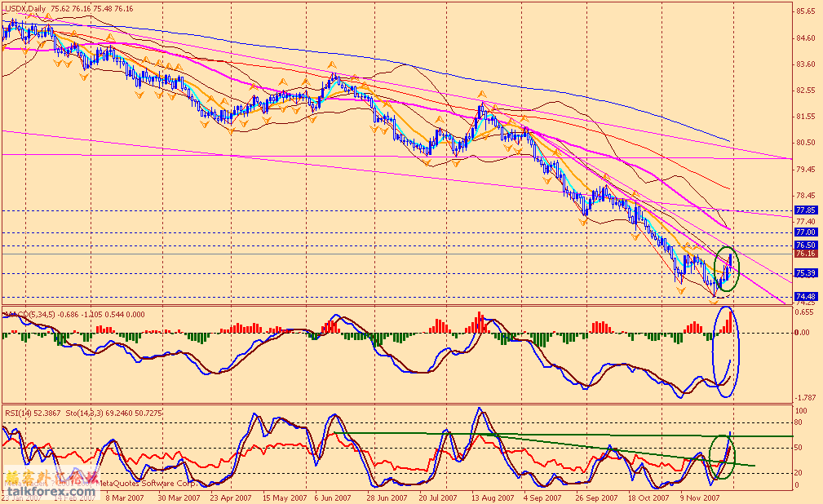
Task: Select the 100 oscillator scale value
Action: pos(802,411)
